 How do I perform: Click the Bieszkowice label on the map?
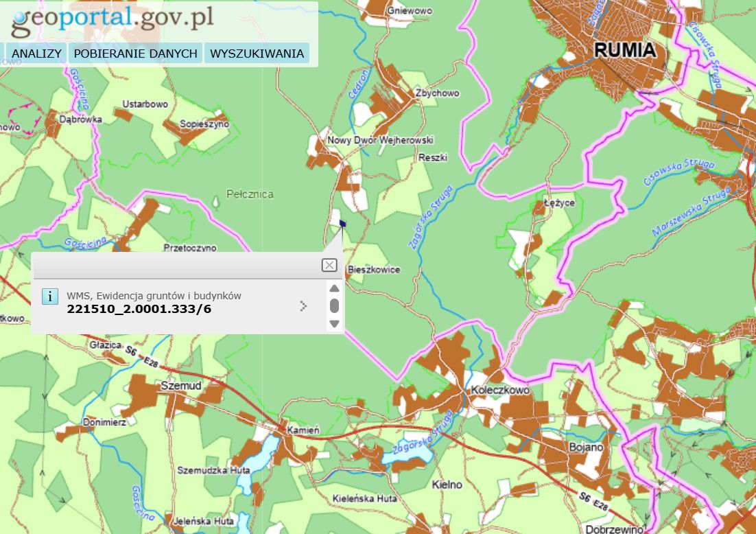pos(374,270)
